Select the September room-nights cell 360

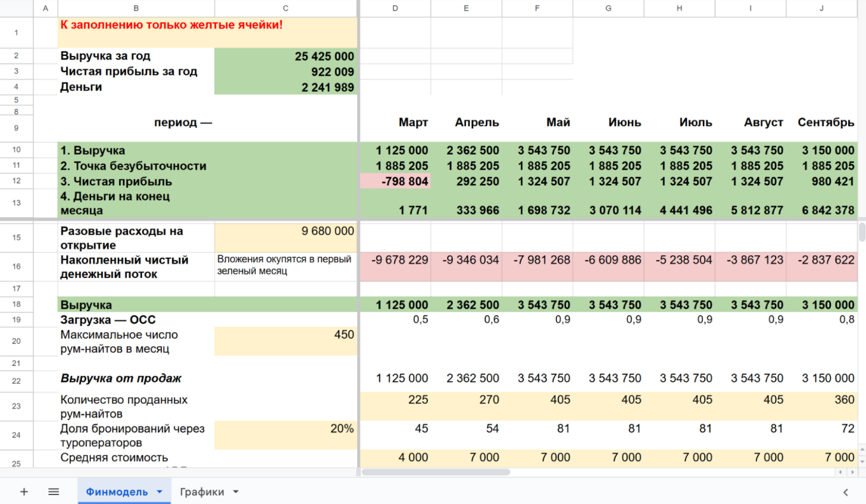click(821, 407)
